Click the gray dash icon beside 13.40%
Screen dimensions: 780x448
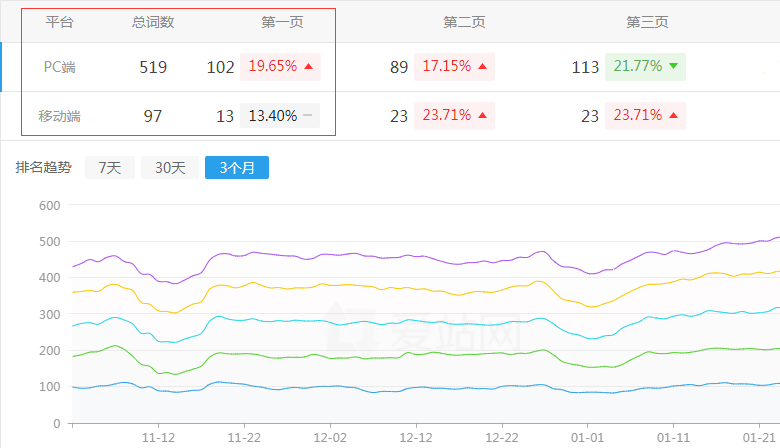(307, 116)
